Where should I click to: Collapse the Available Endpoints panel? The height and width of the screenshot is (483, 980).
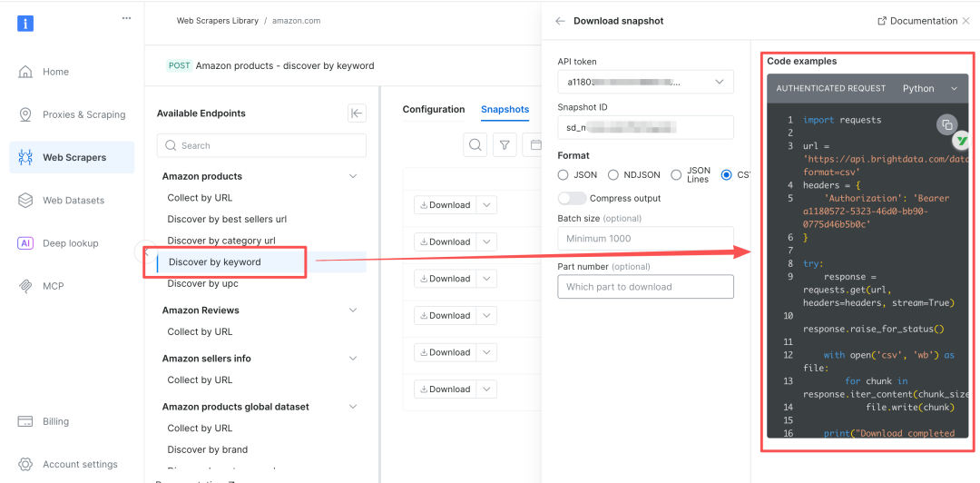[x=357, y=113]
